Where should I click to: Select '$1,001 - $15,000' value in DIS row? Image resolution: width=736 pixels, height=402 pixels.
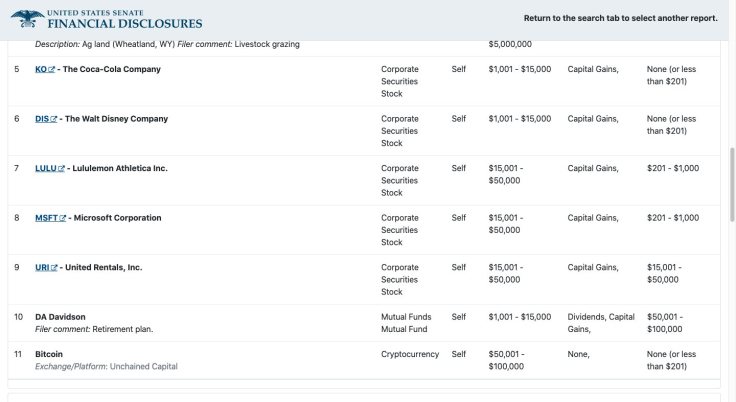click(520, 119)
